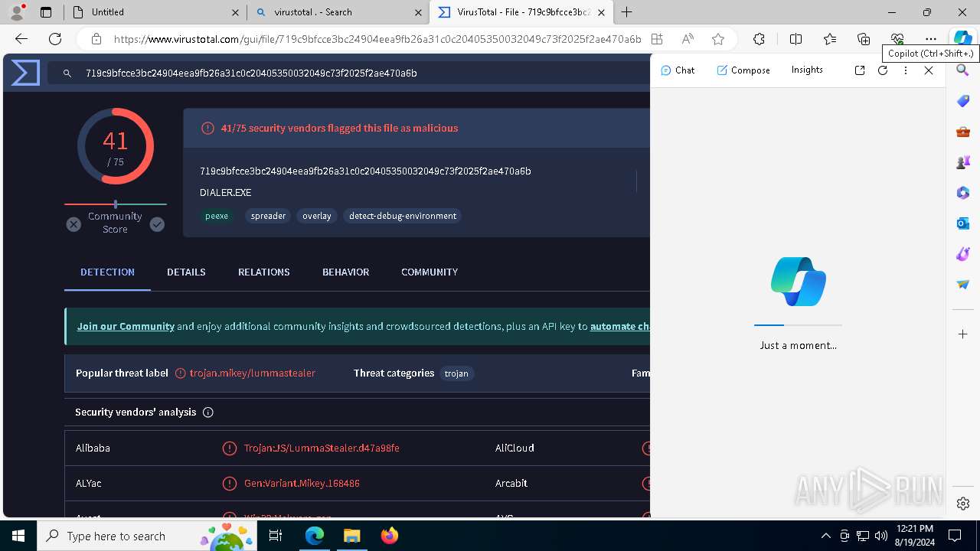Click the sidebar Search magnifier icon

click(x=963, y=70)
